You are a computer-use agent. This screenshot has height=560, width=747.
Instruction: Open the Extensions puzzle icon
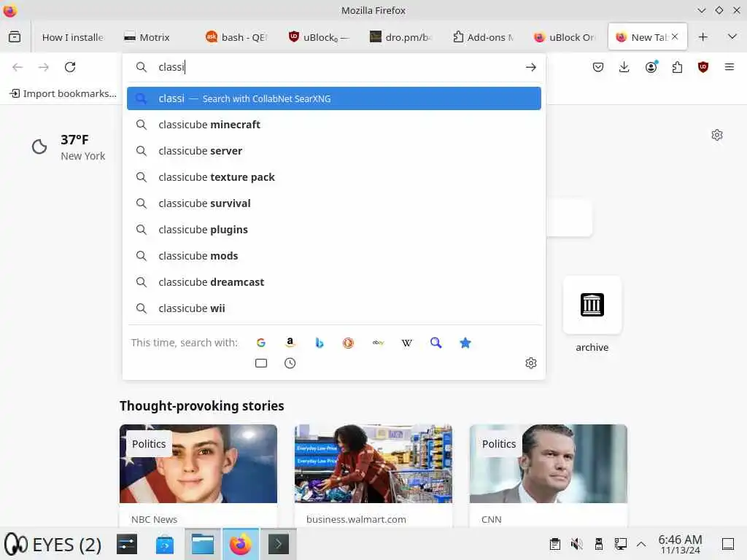[677, 67]
